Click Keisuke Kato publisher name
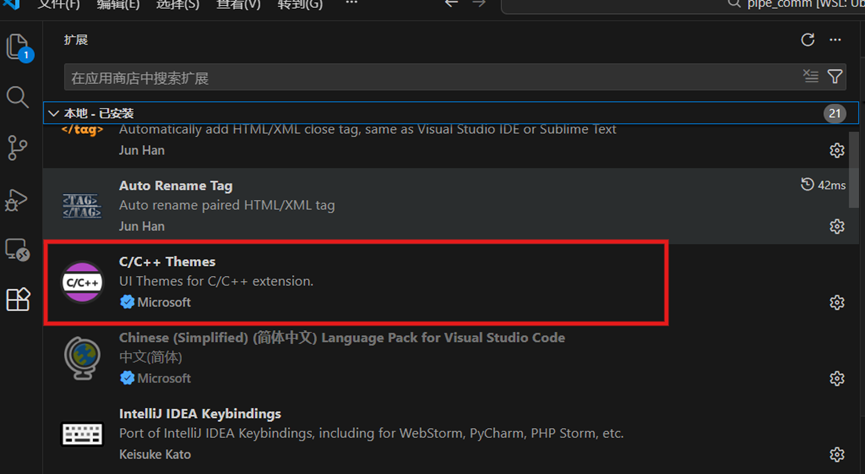This screenshot has width=865, height=474. point(155,454)
